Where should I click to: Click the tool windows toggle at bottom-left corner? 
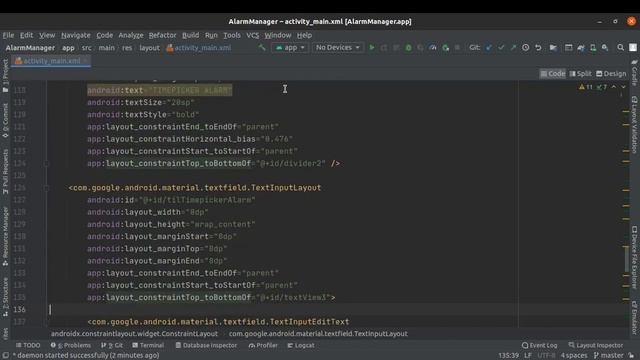pos(5,356)
